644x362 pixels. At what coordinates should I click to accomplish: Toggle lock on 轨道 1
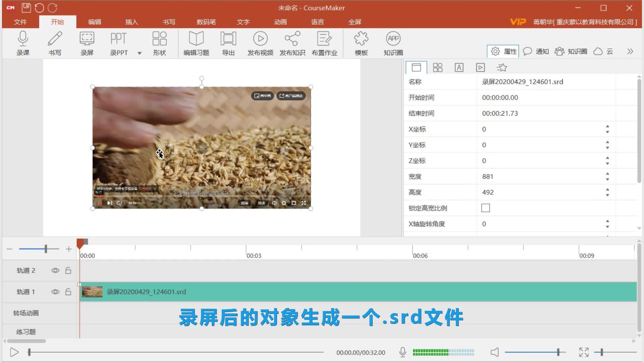coord(68,292)
